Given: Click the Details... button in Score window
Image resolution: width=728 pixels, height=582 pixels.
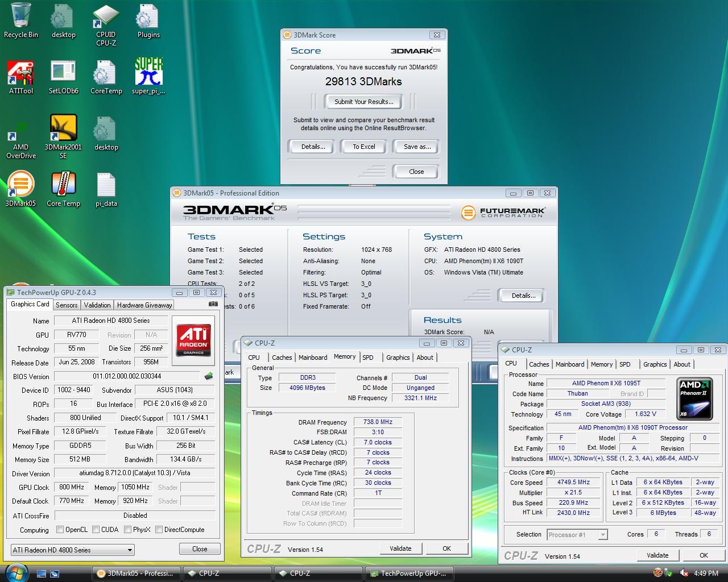Looking at the screenshot, I should coord(312,147).
